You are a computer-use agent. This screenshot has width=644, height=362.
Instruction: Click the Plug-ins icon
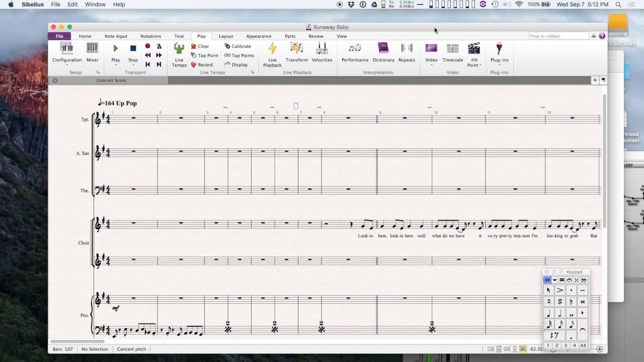coord(499,48)
